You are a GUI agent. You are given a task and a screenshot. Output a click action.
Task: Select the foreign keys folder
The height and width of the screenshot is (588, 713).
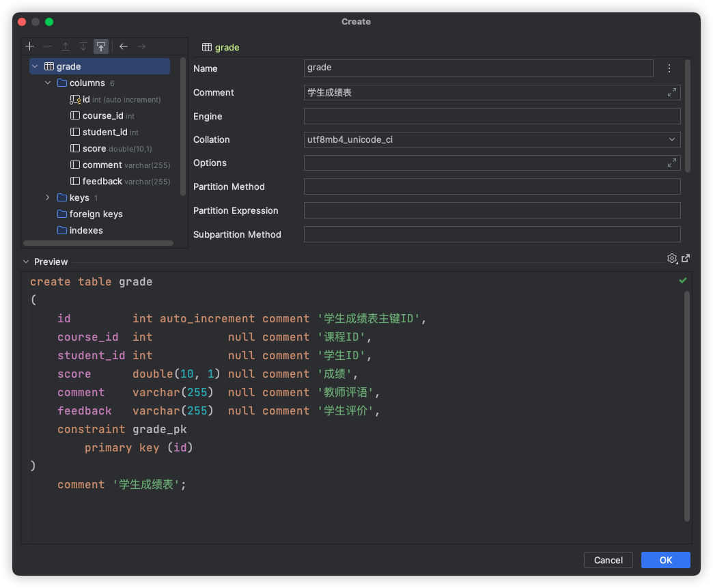tap(96, 214)
